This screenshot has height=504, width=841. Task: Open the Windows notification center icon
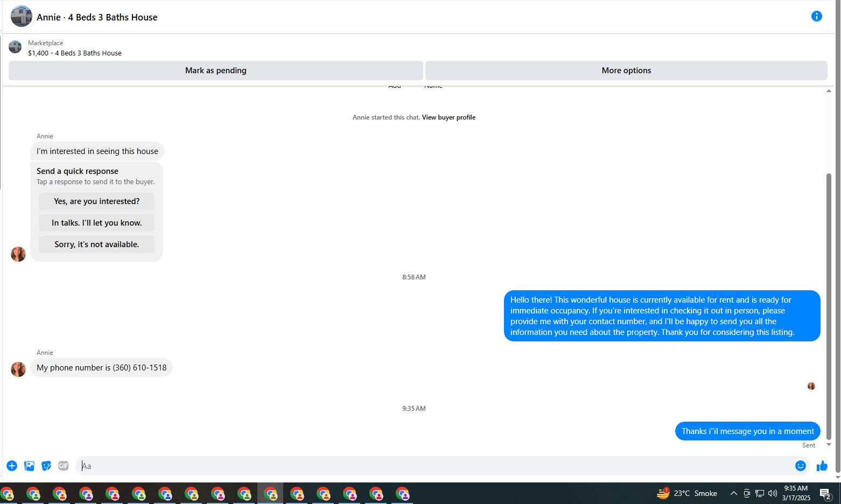tap(825, 493)
